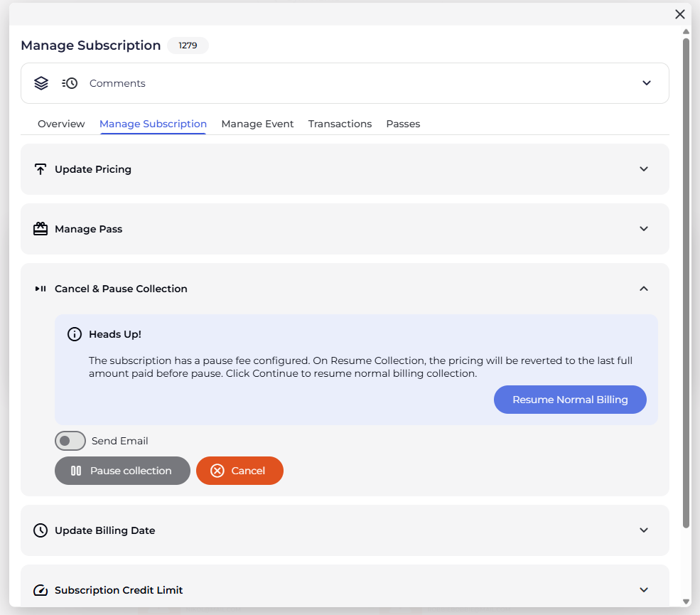
Task: Click the stacked layers icon
Action: 41,83
